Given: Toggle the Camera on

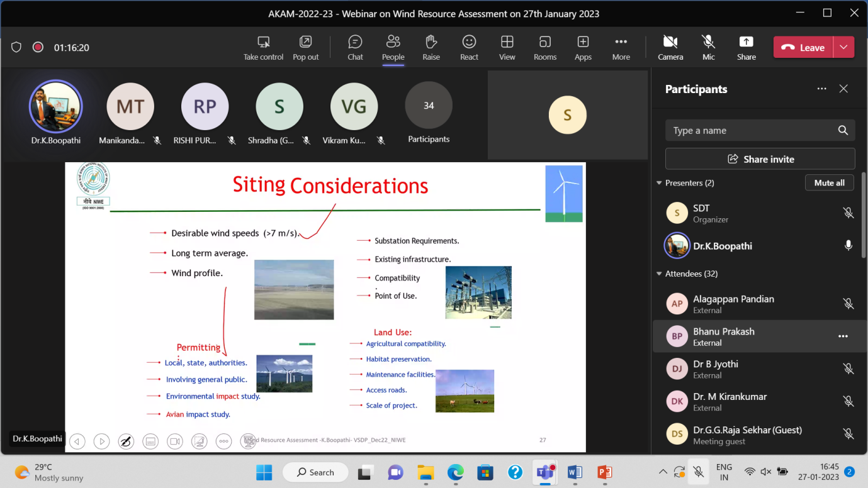Looking at the screenshot, I should tap(670, 47).
